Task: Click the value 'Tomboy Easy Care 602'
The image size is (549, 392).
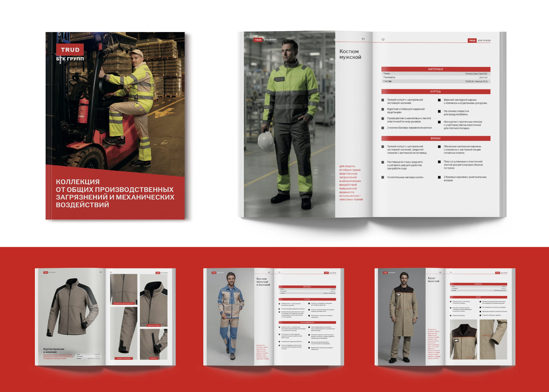Action: [x=476, y=74]
